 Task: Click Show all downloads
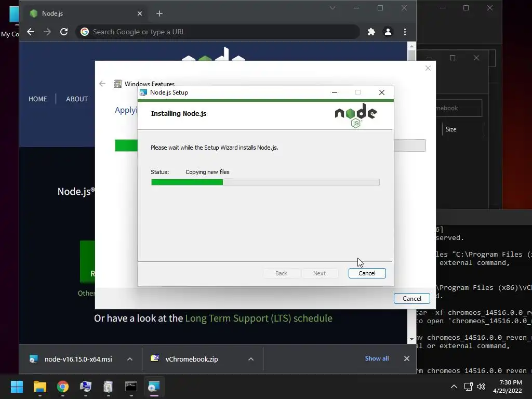click(377, 358)
